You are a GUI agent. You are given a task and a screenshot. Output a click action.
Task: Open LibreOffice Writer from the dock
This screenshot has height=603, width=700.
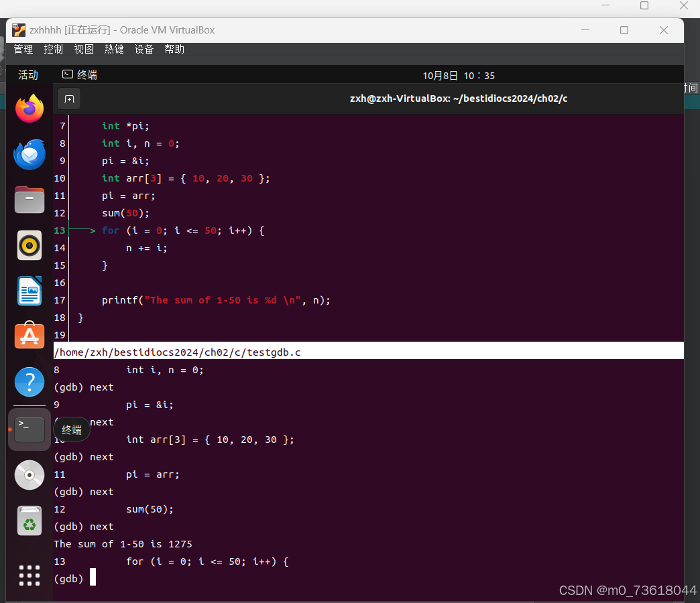pyautogui.click(x=29, y=291)
